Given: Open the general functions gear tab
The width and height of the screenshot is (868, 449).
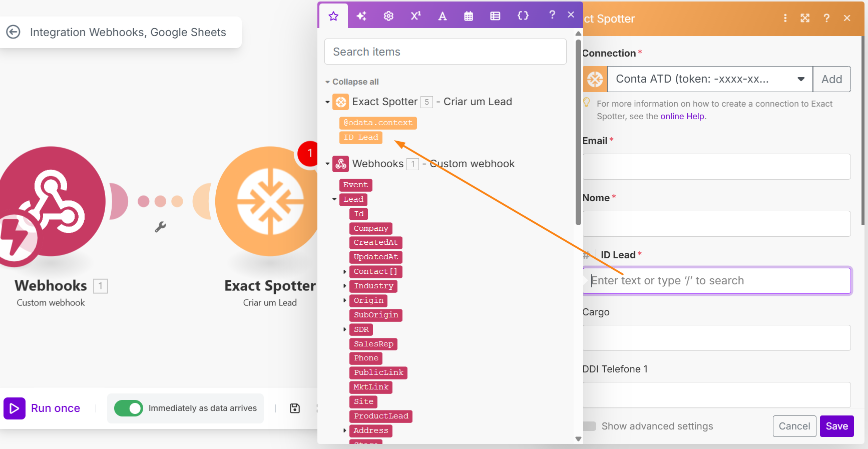Looking at the screenshot, I should tap(388, 16).
